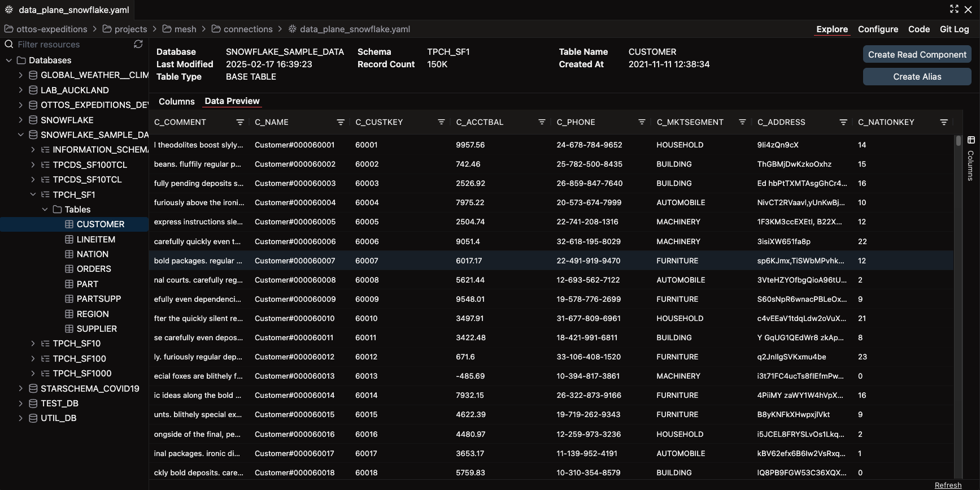Click the Refresh link at bottom
The image size is (980, 490).
[948, 485]
